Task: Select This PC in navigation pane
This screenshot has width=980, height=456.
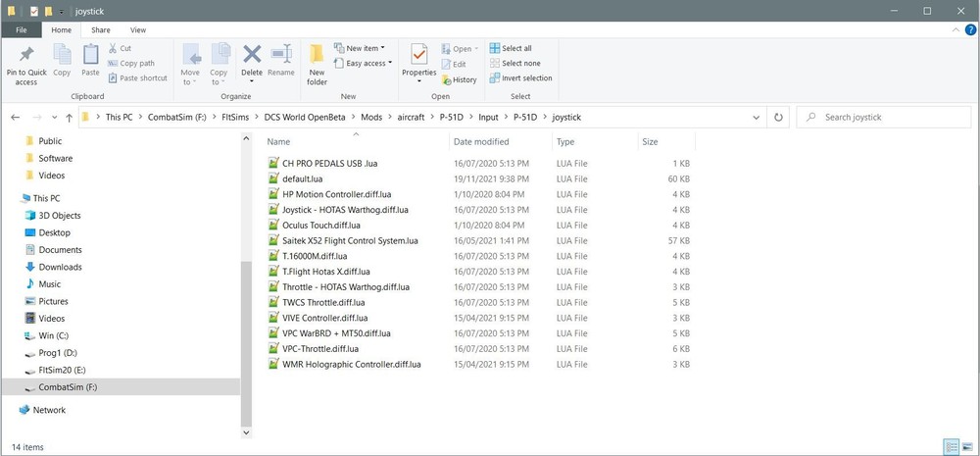Action: (x=46, y=198)
